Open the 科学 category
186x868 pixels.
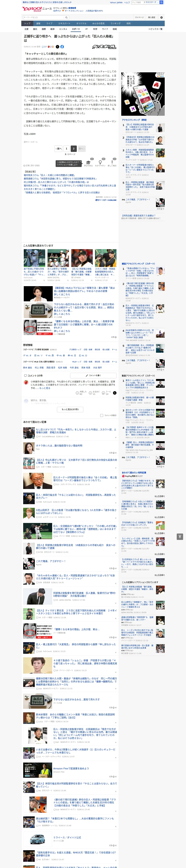pyautogui.click(x=95, y=29)
